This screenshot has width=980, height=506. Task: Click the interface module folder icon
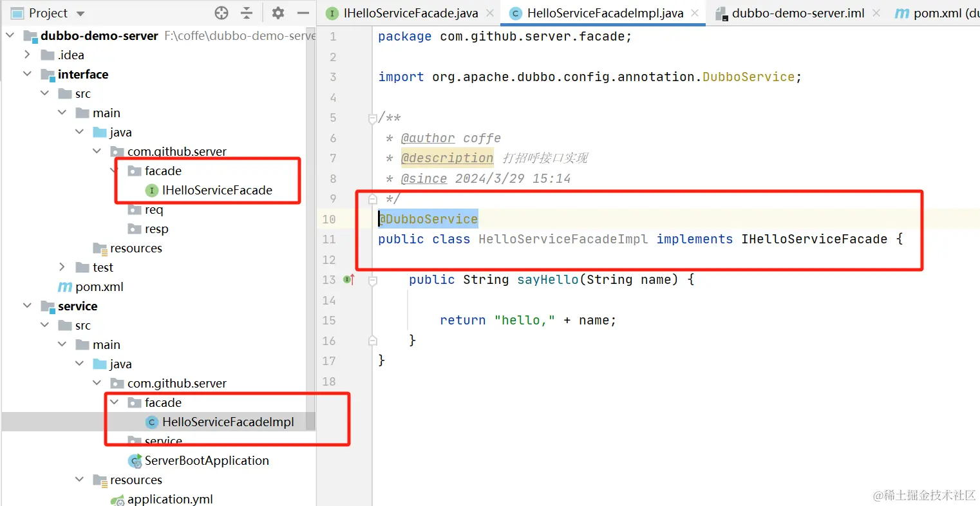pos(48,75)
